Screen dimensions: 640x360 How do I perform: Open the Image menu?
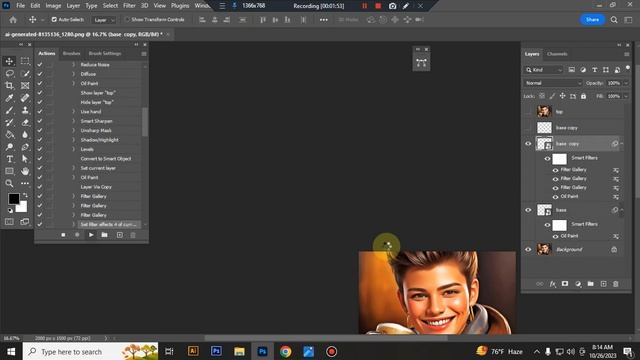(53, 6)
